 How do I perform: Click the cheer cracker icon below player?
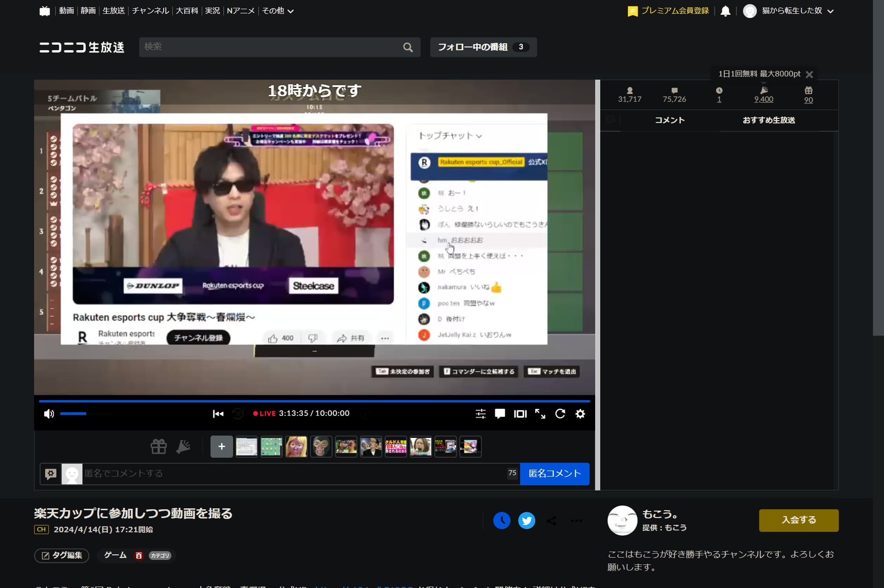(183, 446)
